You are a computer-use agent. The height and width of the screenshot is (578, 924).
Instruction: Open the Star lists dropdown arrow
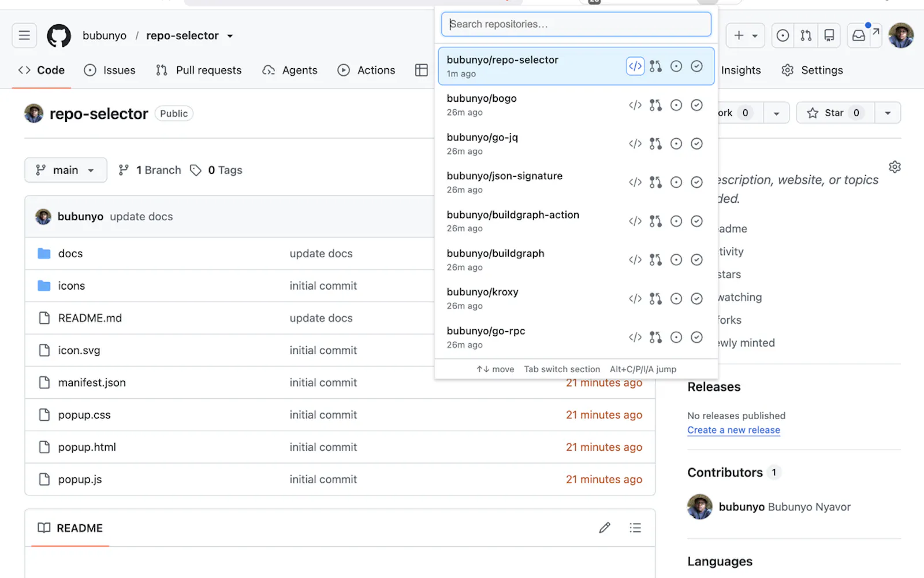tap(888, 113)
